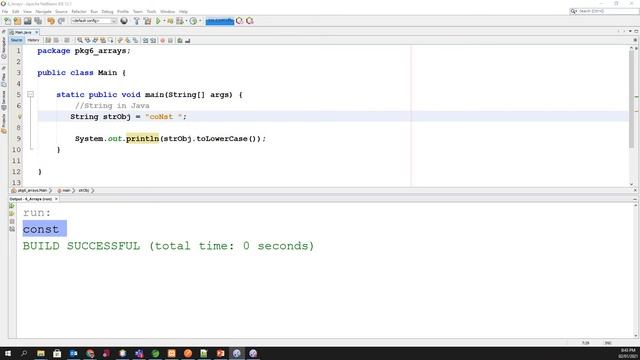Close the Main.java editor tab

click(37, 32)
